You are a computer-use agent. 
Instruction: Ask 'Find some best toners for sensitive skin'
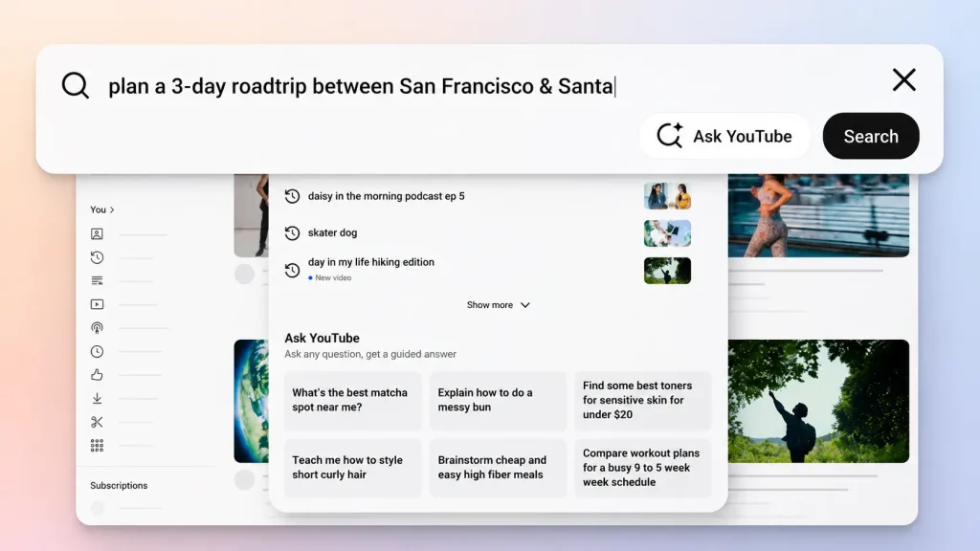pyautogui.click(x=643, y=401)
